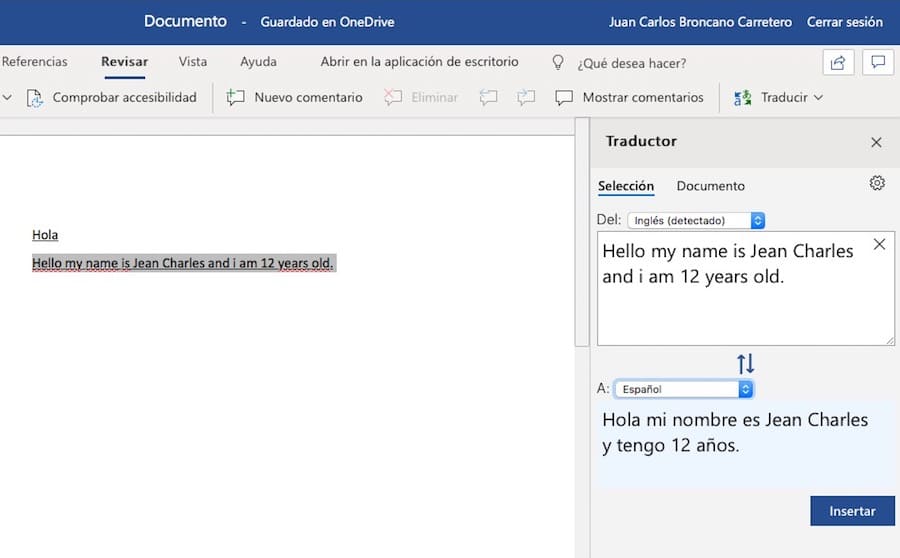Viewport: 900px width, 558px height.
Task: Add a Nuevo comentario
Action: pyautogui.click(x=295, y=97)
